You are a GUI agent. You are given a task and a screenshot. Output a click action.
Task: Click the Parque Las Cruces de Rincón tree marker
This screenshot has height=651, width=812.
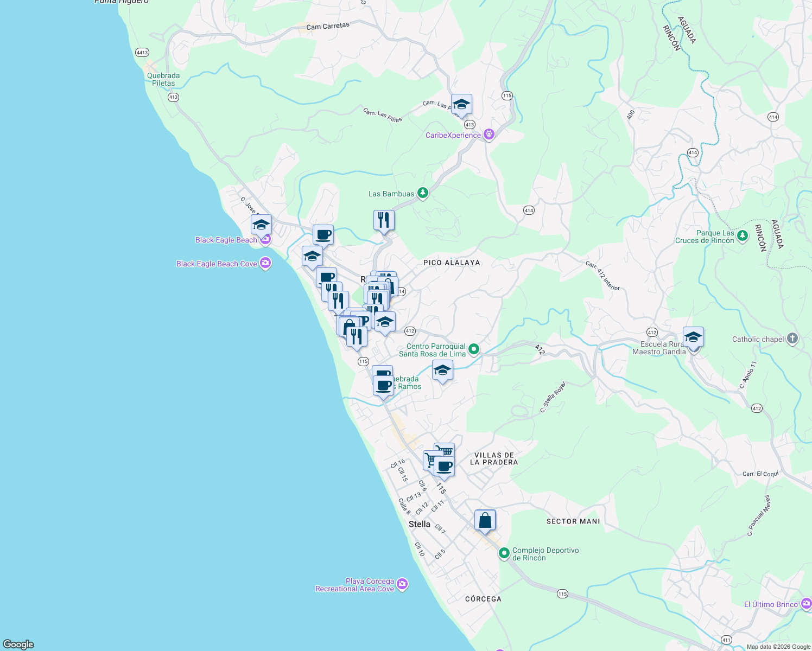coord(741,235)
